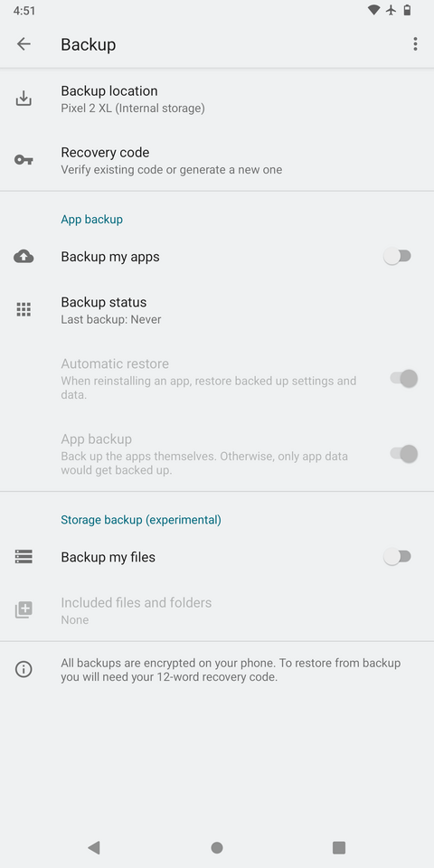Toggle the greyed App backup switch
Viewport: 434px width, 868px height.
[403, 454]
